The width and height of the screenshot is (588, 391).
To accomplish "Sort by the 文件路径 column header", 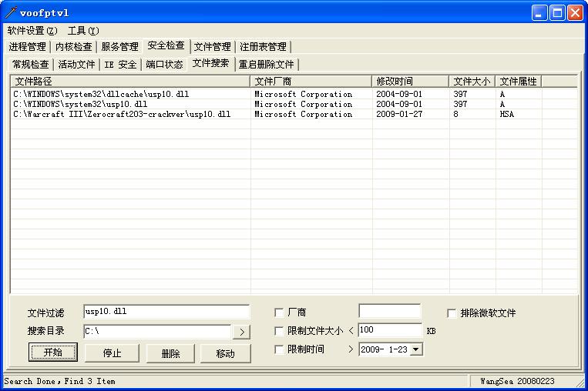I will click(x=130, y=82).
